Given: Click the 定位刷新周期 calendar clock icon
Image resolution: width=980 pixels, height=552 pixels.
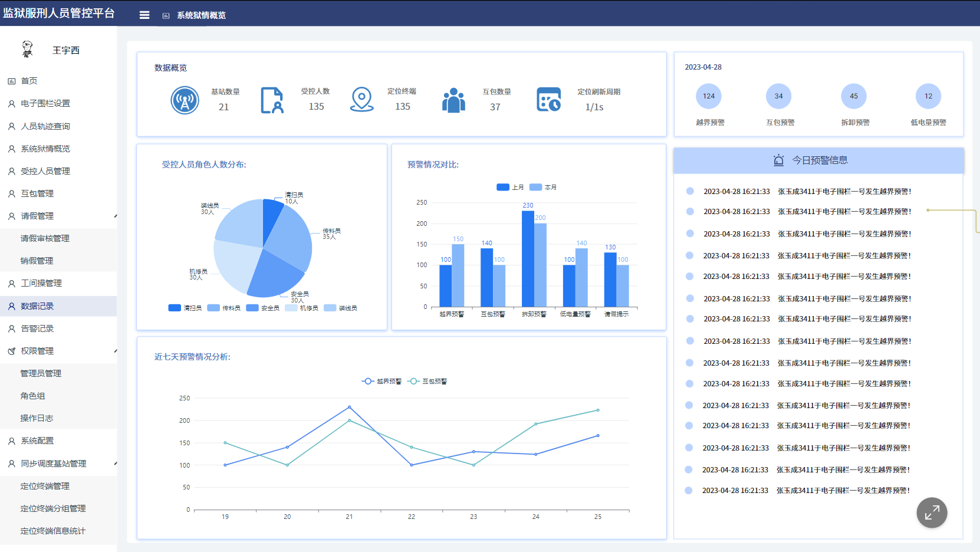Looking at the screenshot, I should [x=548, y=100].
